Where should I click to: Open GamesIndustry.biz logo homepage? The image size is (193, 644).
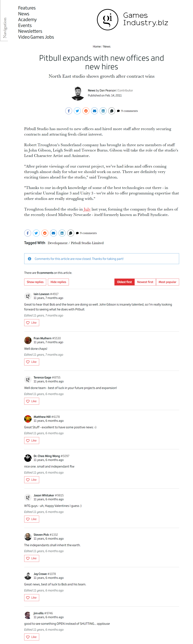tap(133, 20)
